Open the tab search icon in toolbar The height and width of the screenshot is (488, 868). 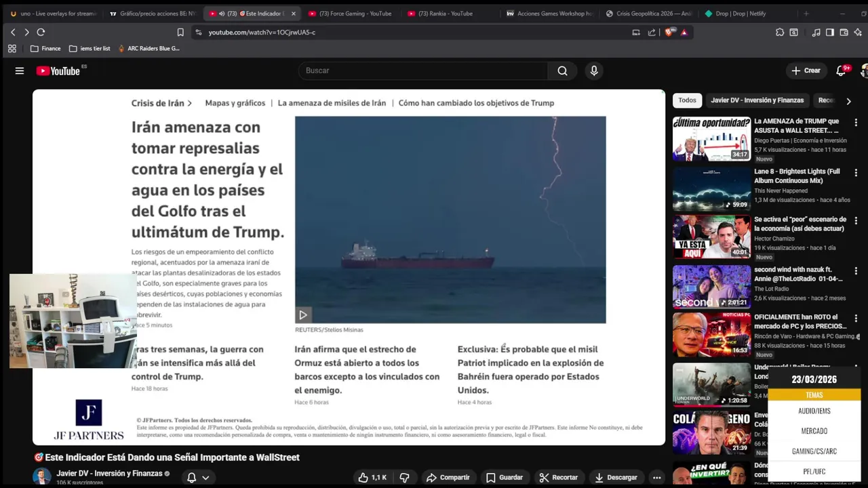[794, 32]
